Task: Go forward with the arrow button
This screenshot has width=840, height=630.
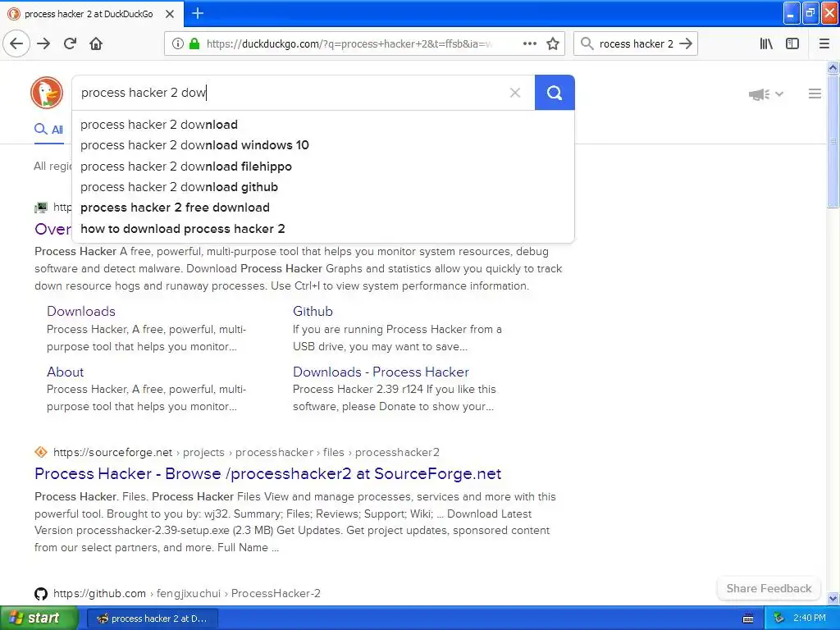Action: click(43, 43)
